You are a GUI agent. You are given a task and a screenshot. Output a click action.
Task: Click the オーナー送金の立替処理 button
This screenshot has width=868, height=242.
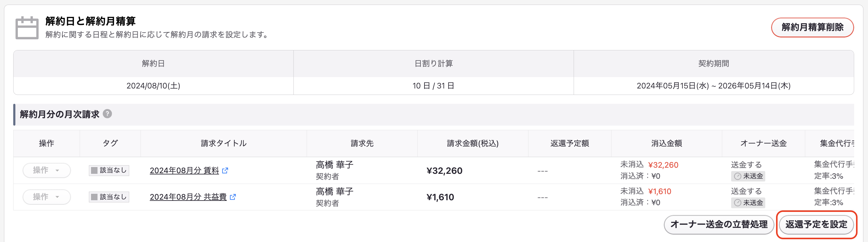719,224
